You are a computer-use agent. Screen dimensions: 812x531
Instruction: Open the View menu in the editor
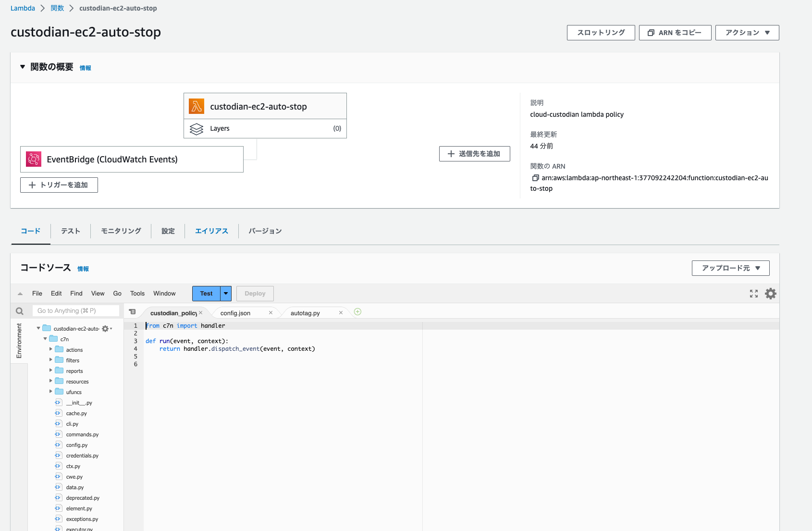tap(98, 294)
